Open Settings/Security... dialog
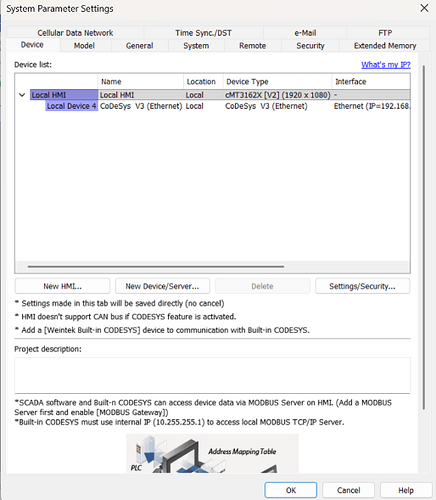436x500 pixels. [x=362, y=286]
